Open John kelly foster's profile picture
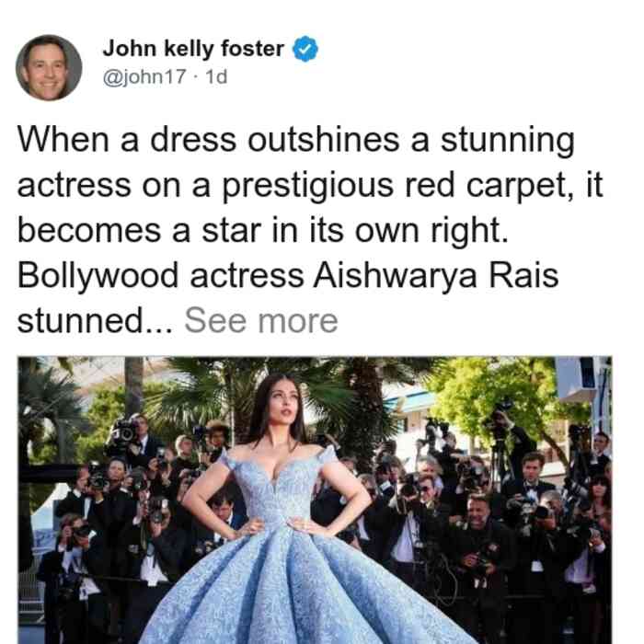This screenshot has height=644, width=644. (49, 68)
